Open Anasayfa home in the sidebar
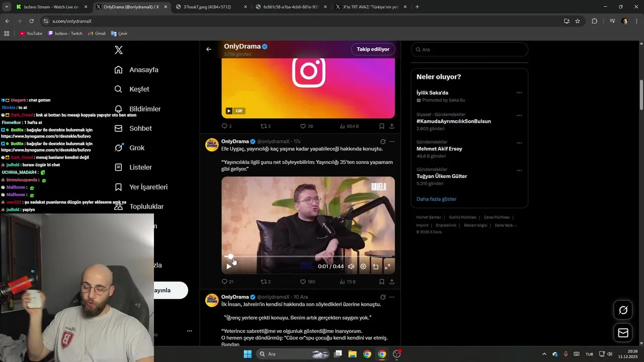The height and width of the screenshot is (362, 644). (136, 69)
